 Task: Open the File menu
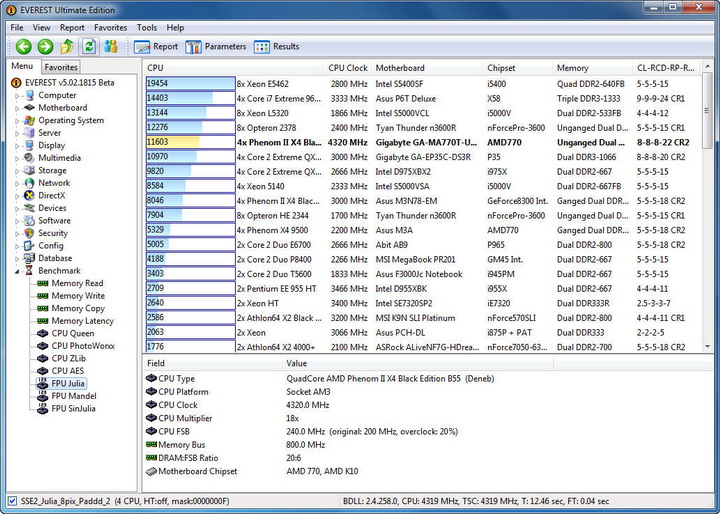tap(17, 28)
